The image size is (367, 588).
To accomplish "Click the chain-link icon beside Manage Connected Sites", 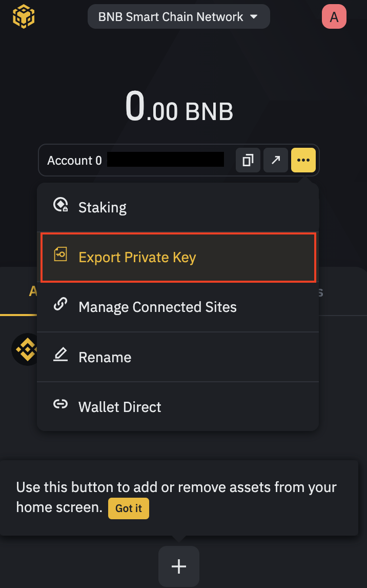I will pos(60,304).
